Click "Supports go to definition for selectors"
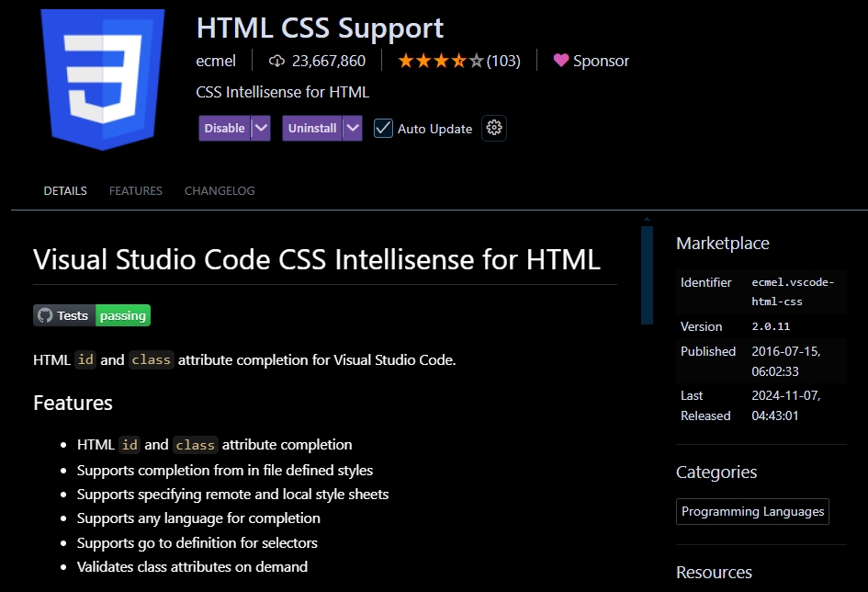Screen dimensions: 868x592 tap(197, 542)
